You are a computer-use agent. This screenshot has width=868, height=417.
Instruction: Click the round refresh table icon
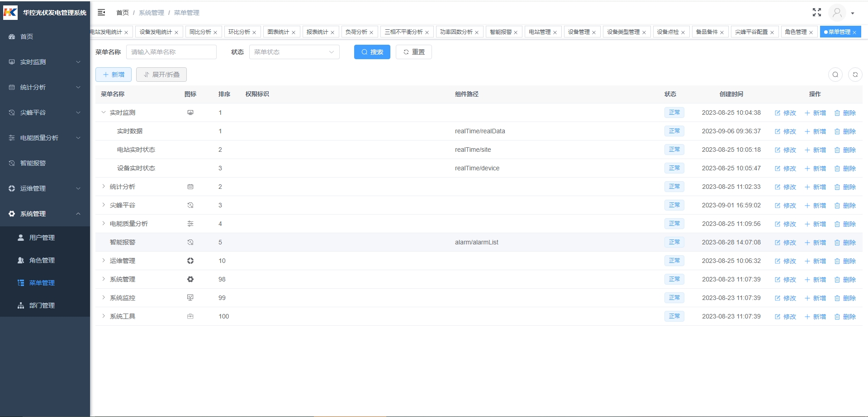[855, 75]
